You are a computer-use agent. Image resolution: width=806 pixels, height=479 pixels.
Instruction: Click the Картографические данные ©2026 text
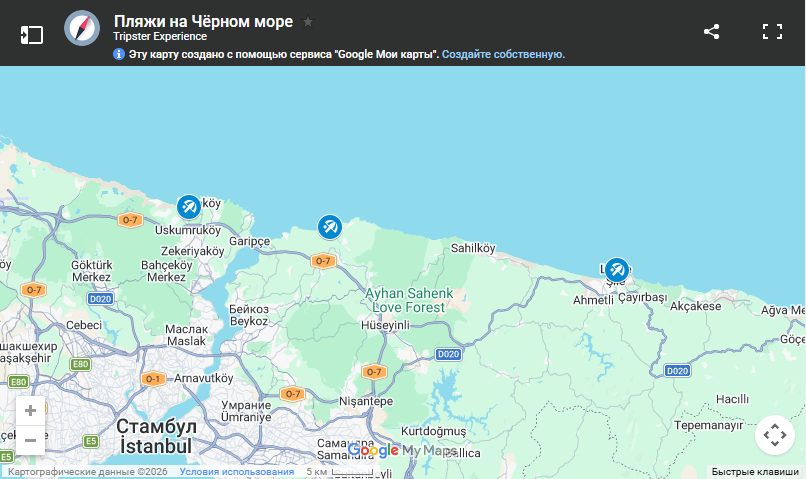click(87, 472)
